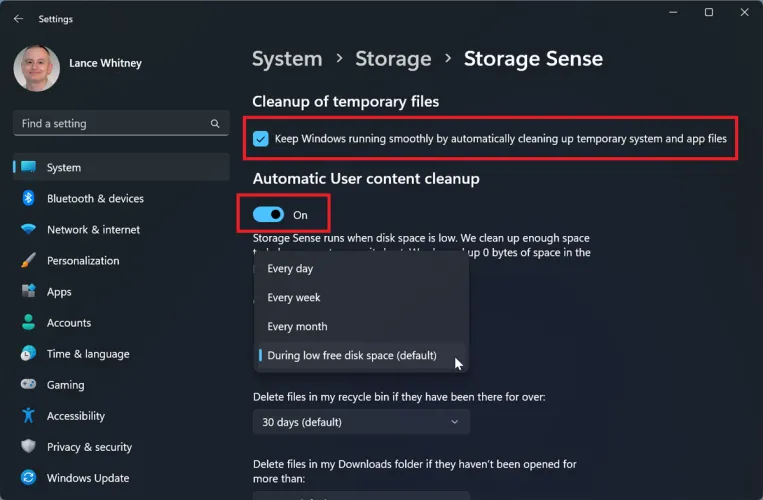The height and width of the screenshot is (500, 763).
Task: Open Network & internet settings
Action: tap(93, 230)
